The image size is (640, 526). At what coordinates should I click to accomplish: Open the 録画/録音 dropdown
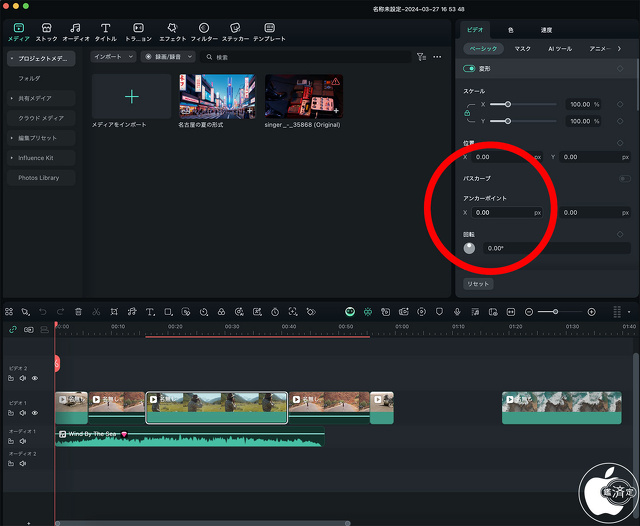pyautogui.click(x=167, y=57)
